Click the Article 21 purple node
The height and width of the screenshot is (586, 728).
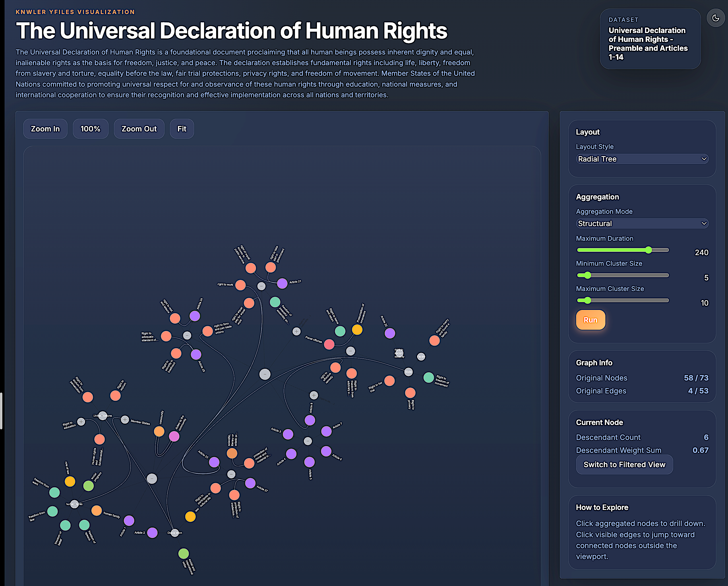click(282, 284)
